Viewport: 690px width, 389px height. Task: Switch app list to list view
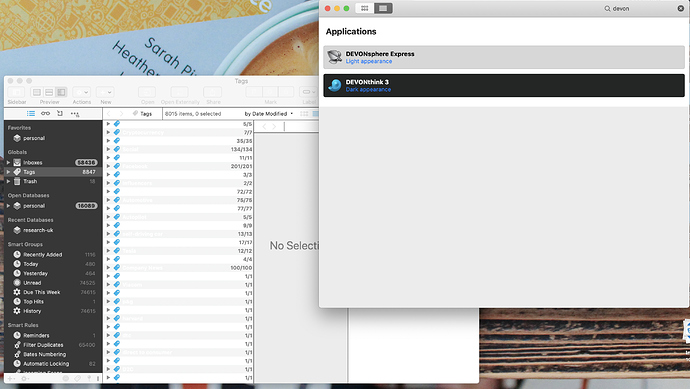[x=383, y=8]
